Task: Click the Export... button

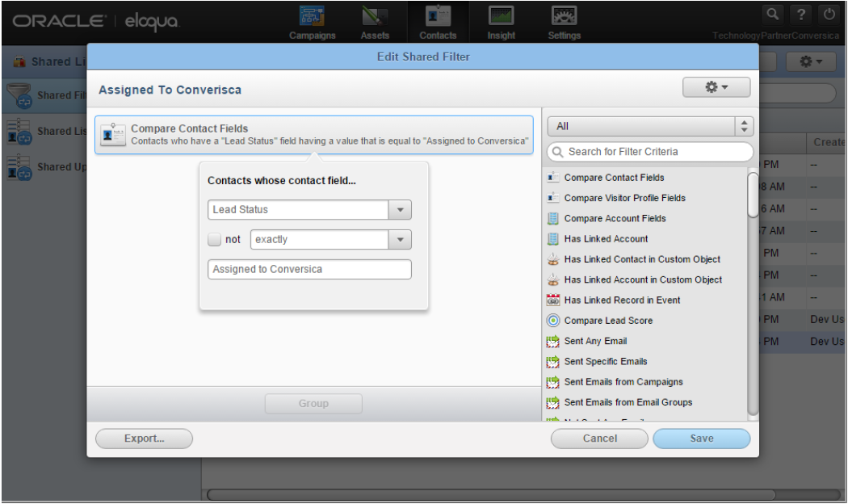Action: click(x=144, y=439)
